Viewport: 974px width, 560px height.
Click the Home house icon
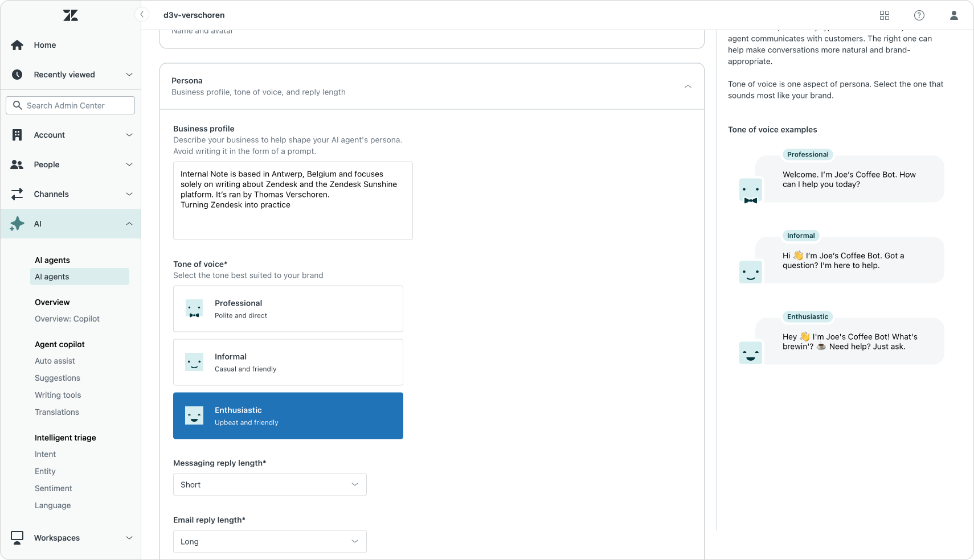coord(17,45)
